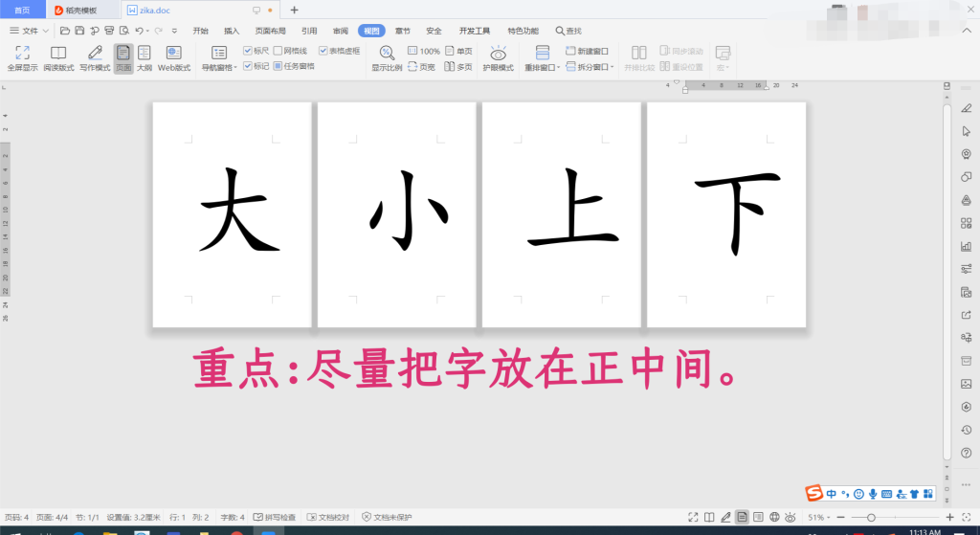Select the 大纲 outline view icon
Screen dimensions: 980x535
coord(144,58)
